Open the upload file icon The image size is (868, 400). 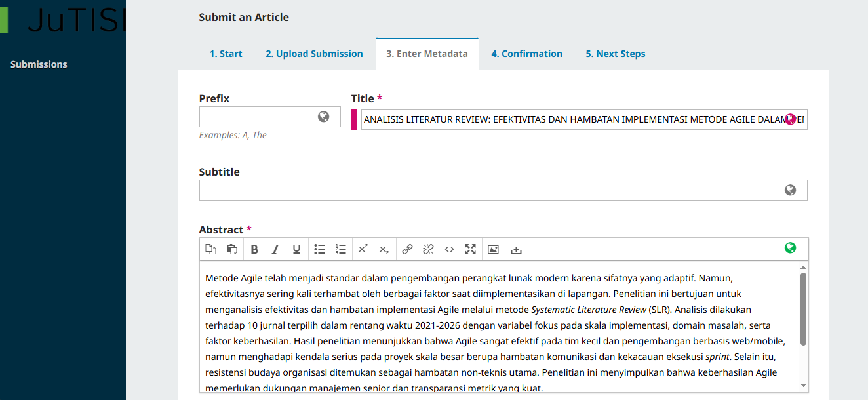(515, 249)
